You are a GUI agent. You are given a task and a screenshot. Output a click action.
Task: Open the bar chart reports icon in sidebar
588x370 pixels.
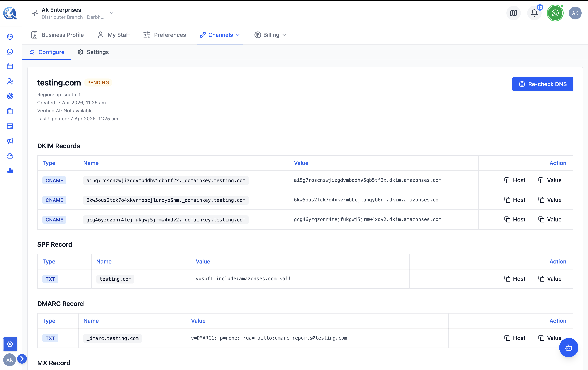tap(10, 171)
